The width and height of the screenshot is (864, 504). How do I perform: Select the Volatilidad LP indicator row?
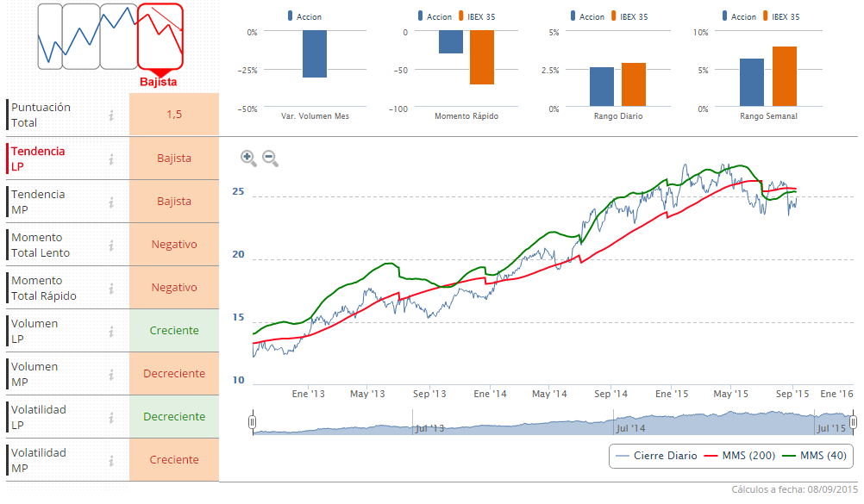50,417
